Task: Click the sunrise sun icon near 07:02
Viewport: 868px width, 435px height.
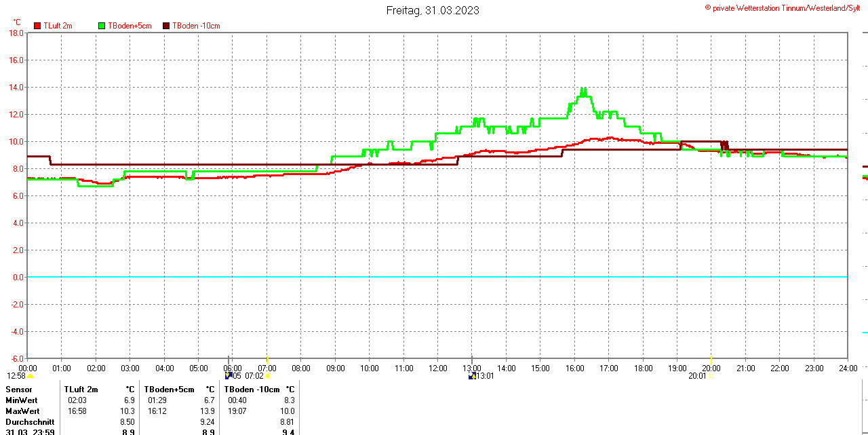Action: pos(268,376)
